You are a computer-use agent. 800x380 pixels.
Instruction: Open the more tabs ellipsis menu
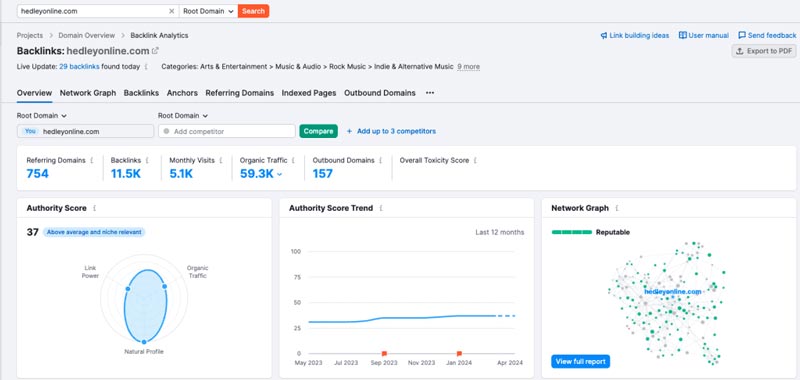pos(430,93)
